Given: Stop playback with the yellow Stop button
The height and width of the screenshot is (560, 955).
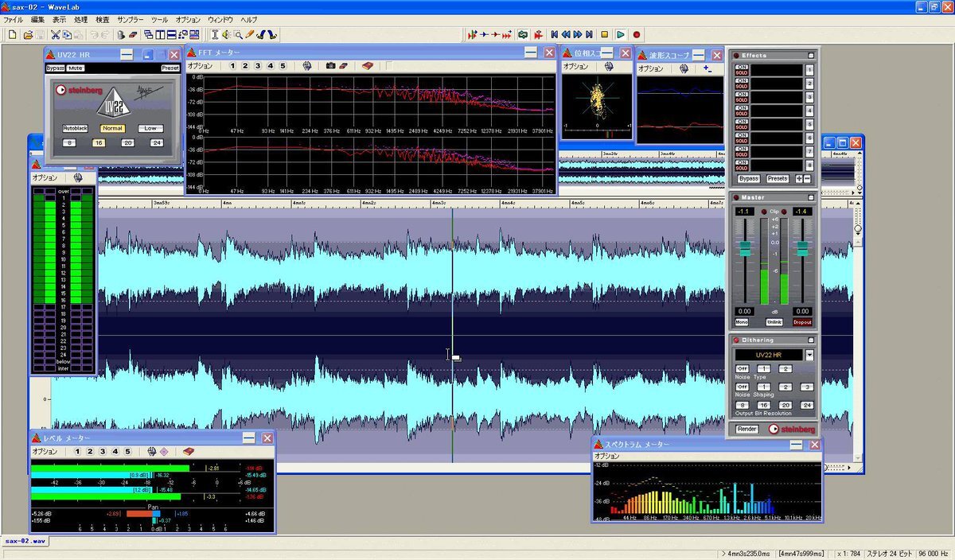Looking at the screenshot, I should click(605, 35).
